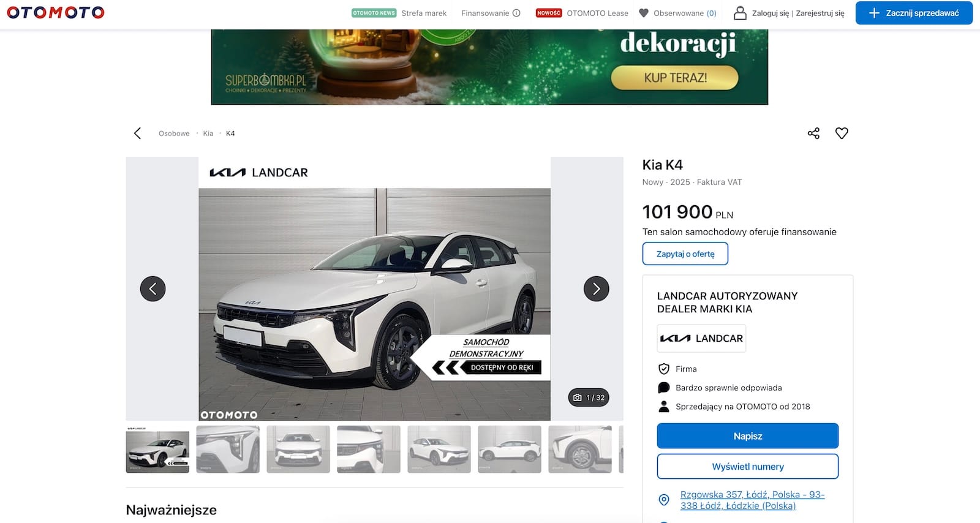The width and height of the screenshot is (980, 523).
Task: Click Nowy · 2025 · Faktura VAT text
Action: (x=692, y=182)
